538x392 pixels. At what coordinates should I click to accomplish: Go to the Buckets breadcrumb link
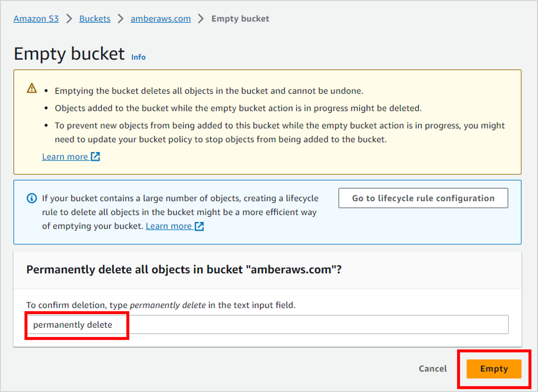click(x=95, y=19)
